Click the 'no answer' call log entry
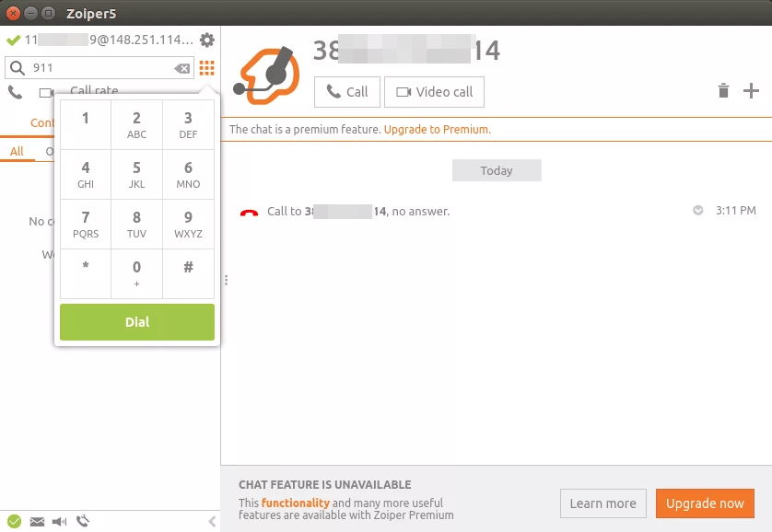 [358, 212]
